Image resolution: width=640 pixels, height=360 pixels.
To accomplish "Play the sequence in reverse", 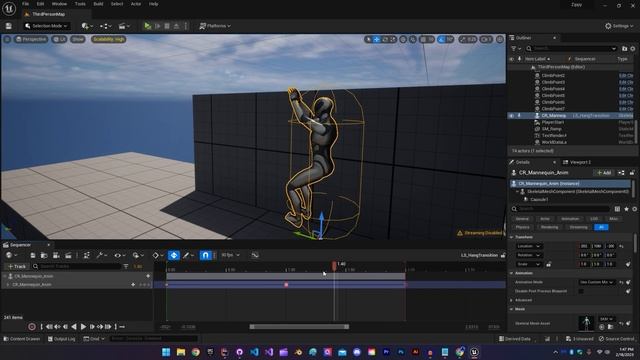I will 74,327.
